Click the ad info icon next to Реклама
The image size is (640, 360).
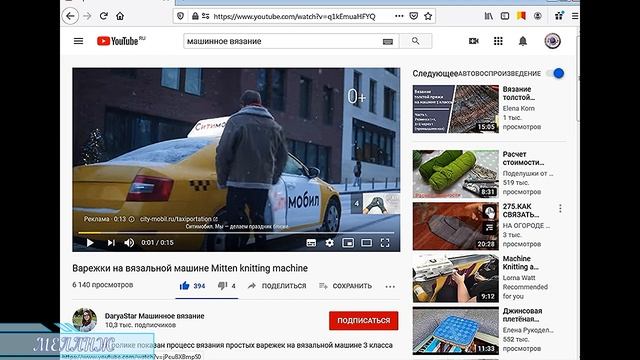[131, 219]
